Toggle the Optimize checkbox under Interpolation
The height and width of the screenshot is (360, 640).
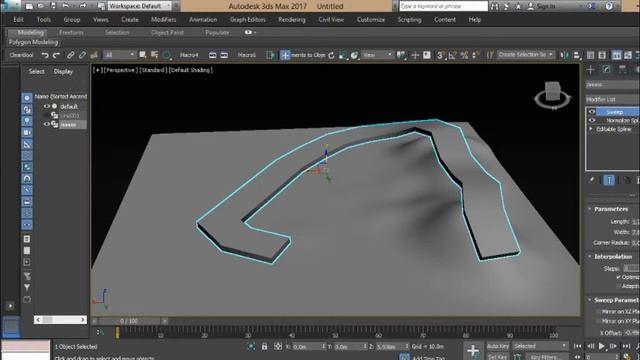[x=618, y=277]
